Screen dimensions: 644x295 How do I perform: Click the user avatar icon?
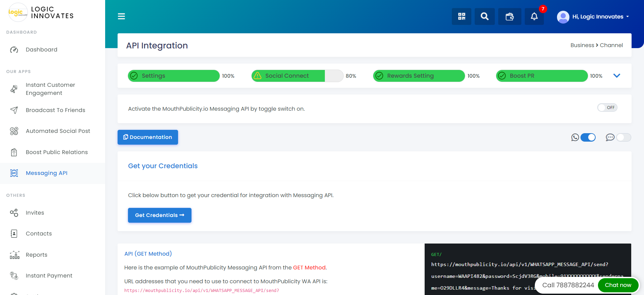(563, 17)
